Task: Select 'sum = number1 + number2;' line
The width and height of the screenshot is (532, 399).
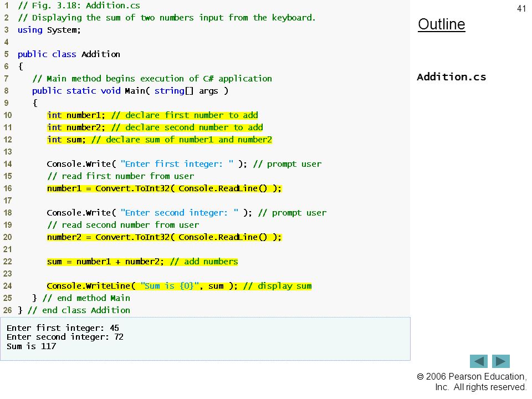Action: pyautogui.click(x=142, y=262)
